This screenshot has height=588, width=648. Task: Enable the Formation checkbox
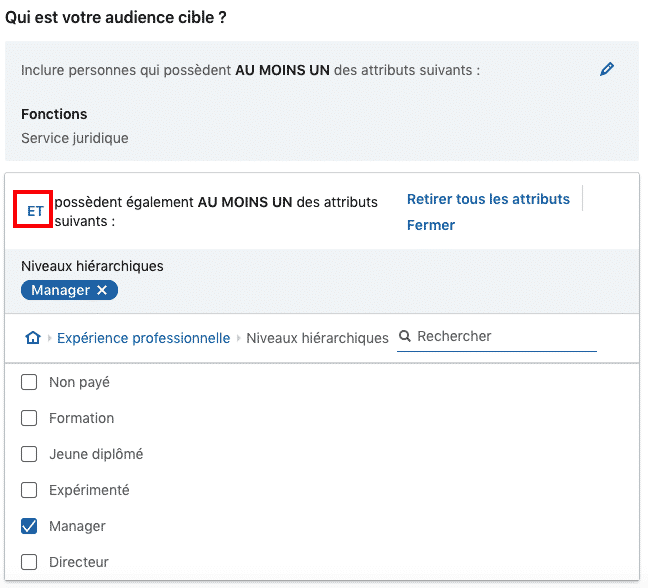(x=29, y=418)
